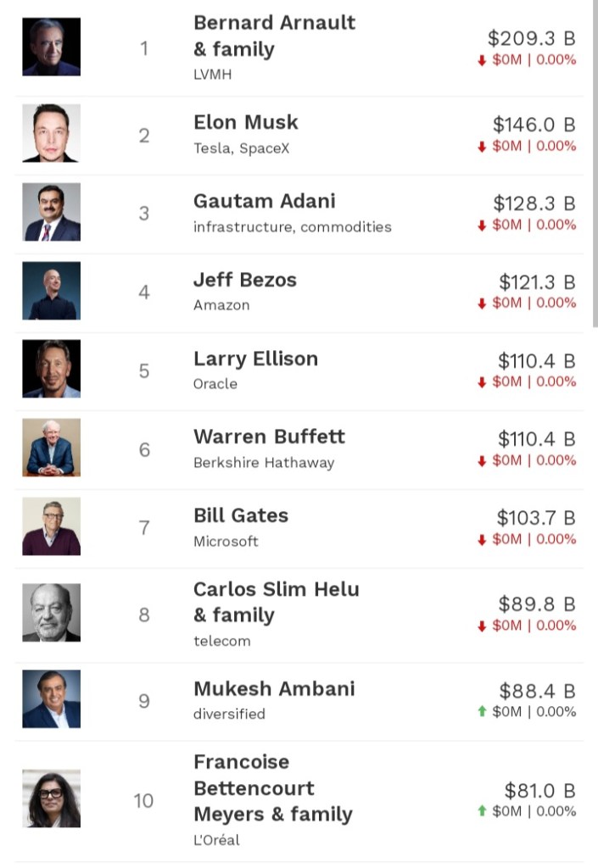Open the photo next to the LVMH entry

pos(52,47)
